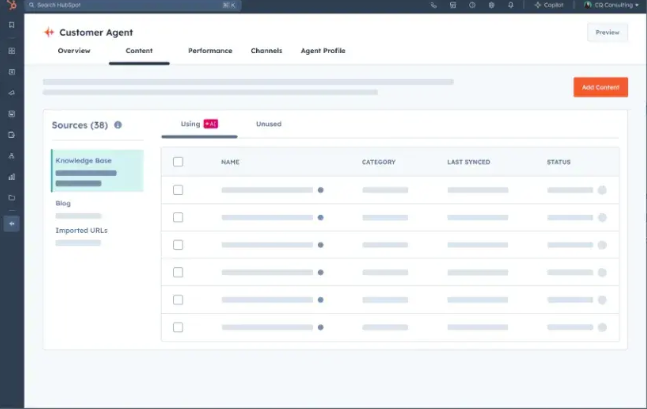The width and height of the screenshot is (647, 409).
Task: Open the Library folder icon
Action: [x=12, y=198]
